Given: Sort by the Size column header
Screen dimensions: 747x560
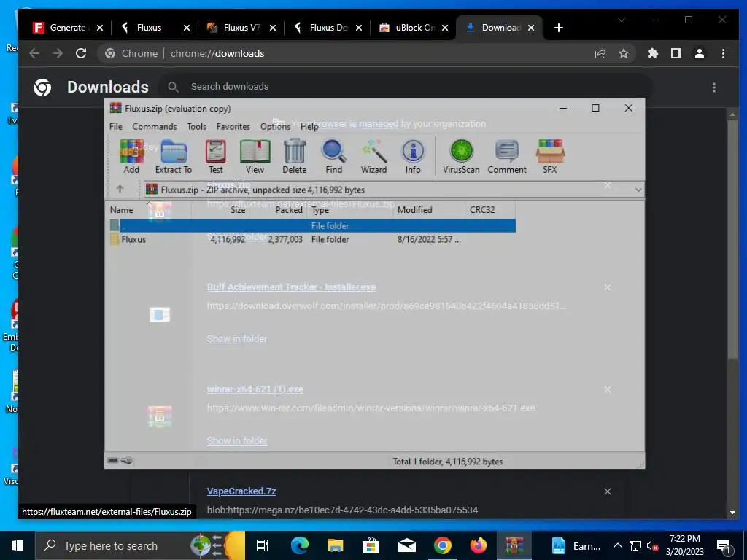Looking at the screenshot, I should 220,210.
